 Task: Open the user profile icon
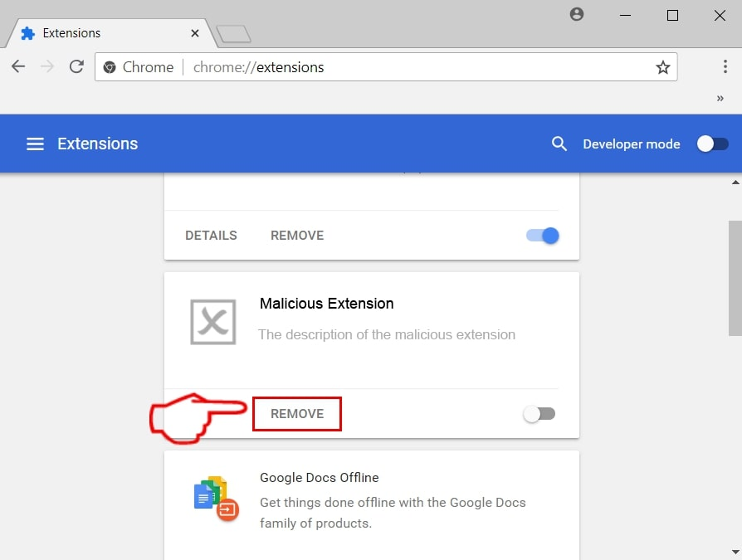tap(576, 15)
